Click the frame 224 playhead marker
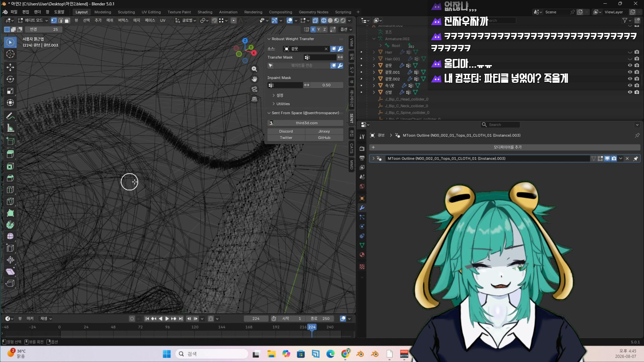This screenshot has height=362, width=644. point(312,327)
